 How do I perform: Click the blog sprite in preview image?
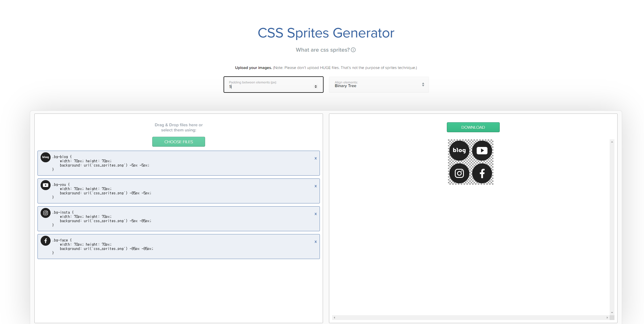pyautogui.click(x=459, y=150)
